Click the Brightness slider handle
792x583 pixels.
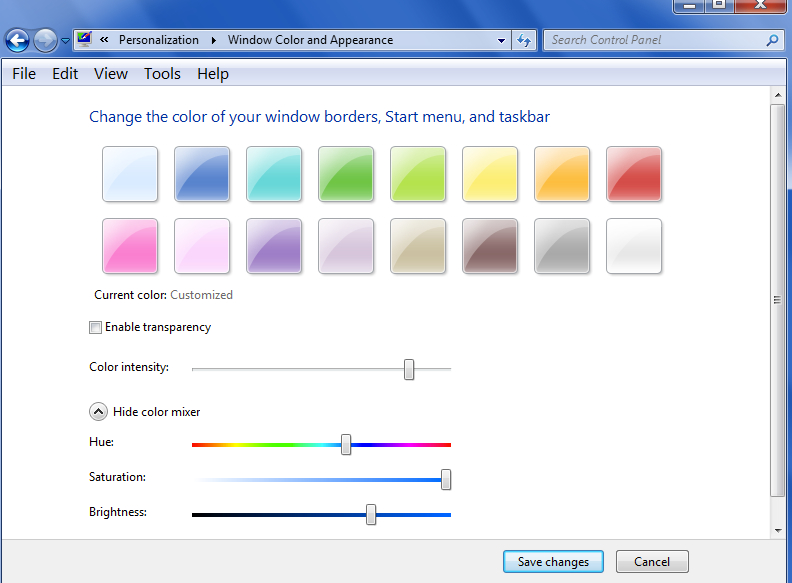[371, 514]
